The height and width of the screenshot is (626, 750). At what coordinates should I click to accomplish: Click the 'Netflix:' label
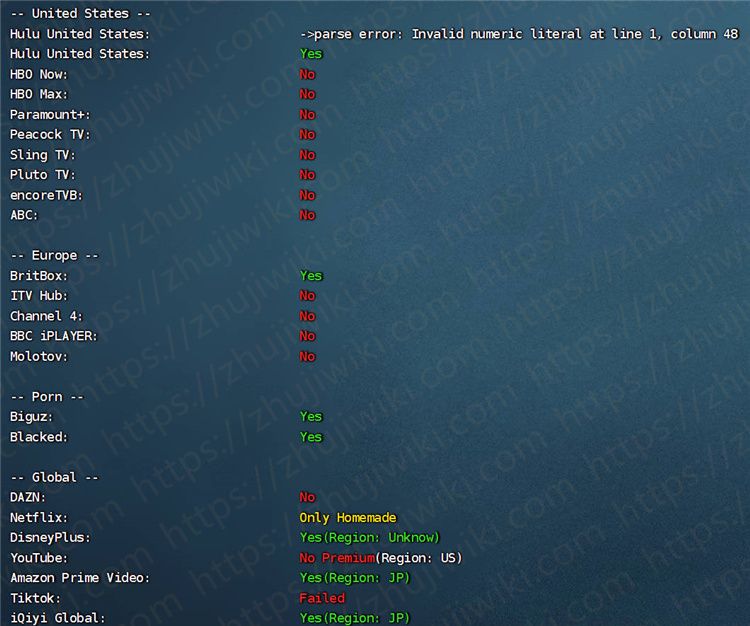(x=39, y=517)
